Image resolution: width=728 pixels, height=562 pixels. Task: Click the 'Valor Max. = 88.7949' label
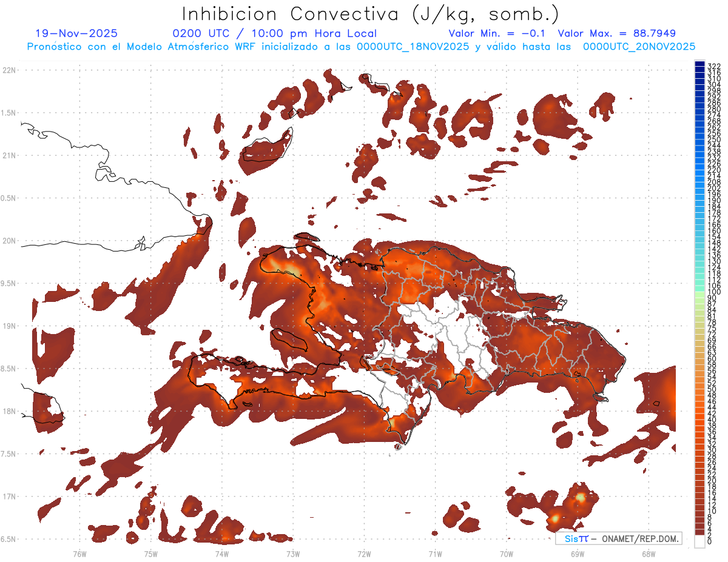616,33
